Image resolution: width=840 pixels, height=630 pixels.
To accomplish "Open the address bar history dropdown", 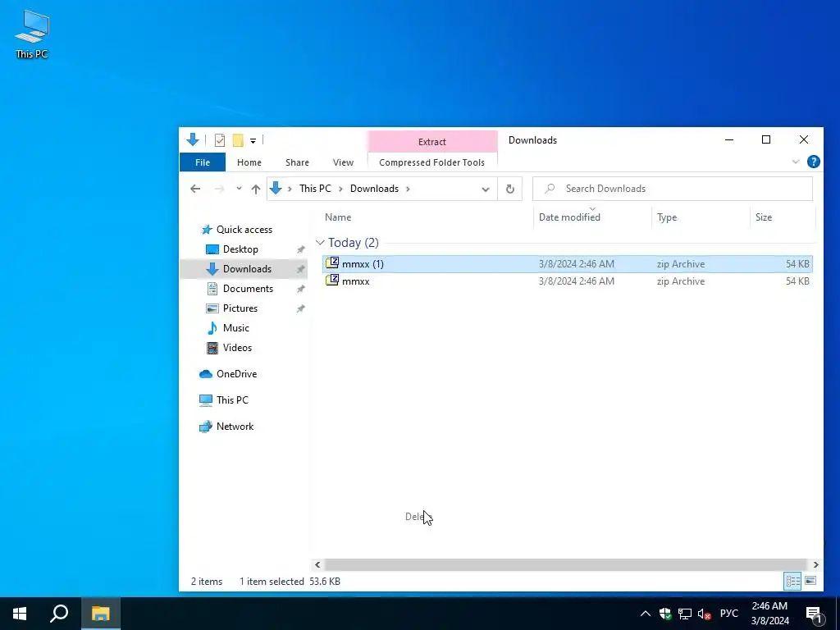I will [x=486, y=189].
